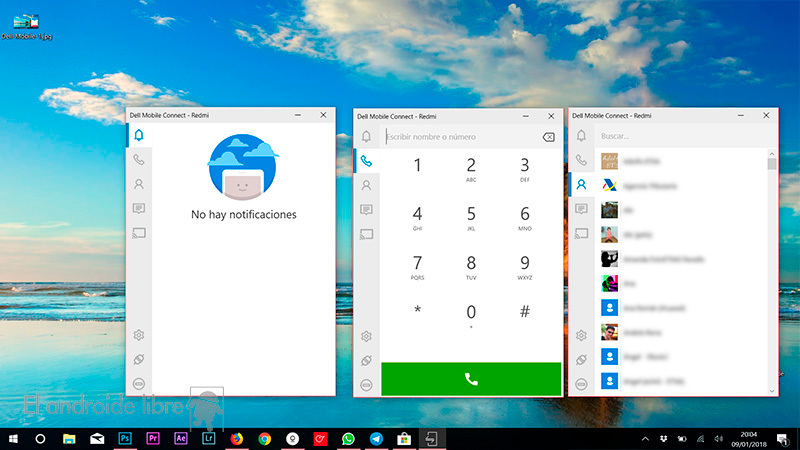
Task: Click the connection link icon in middle window
Action: click(366, 360)
